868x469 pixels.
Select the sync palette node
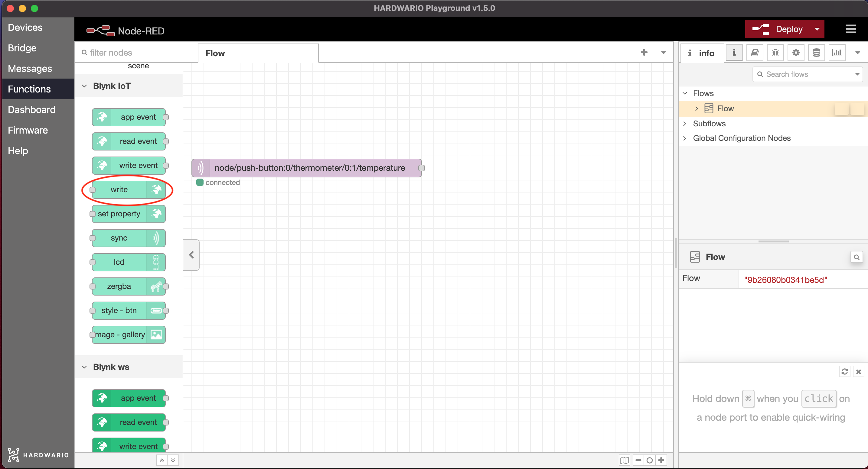coord(129,238)
